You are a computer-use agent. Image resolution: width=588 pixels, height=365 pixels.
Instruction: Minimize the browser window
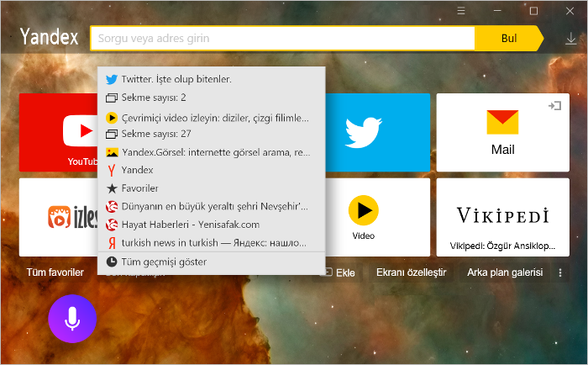(x=497, y=11)
